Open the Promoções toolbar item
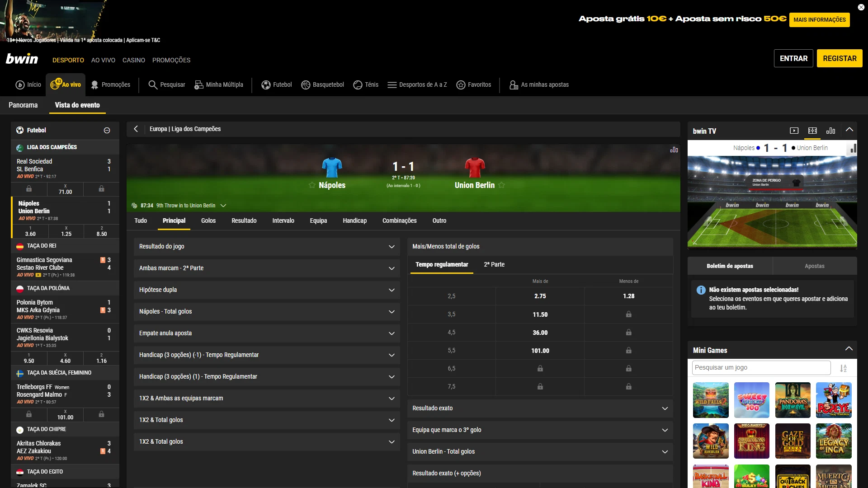The image size is (868, 488). pos(110,85)
